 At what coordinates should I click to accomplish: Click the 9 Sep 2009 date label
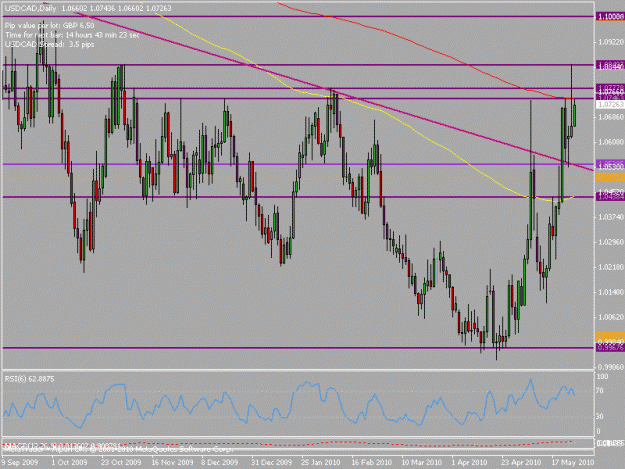pyautogui.click(x=20, y=462)
